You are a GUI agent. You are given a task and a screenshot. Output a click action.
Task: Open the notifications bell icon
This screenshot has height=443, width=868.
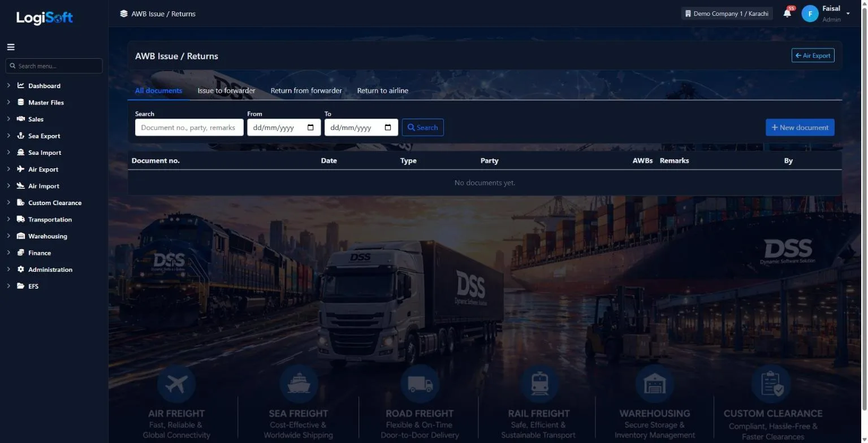tap(787, 13)
